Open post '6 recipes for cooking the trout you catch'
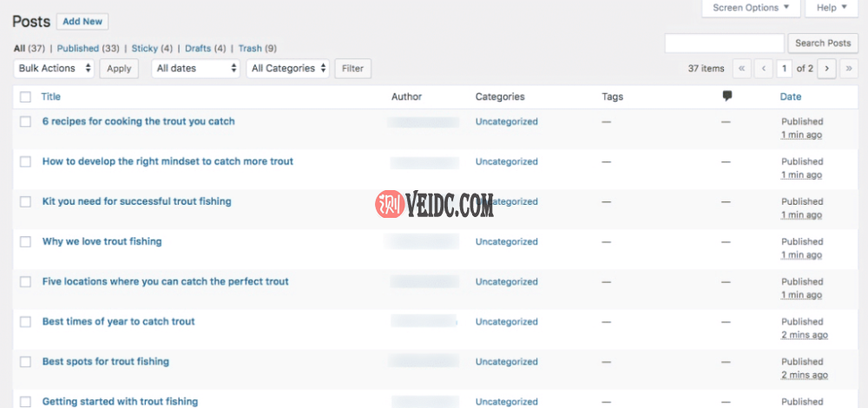This screenshot has width=868, height=408. pyautogui.click(x=138, y=122)
